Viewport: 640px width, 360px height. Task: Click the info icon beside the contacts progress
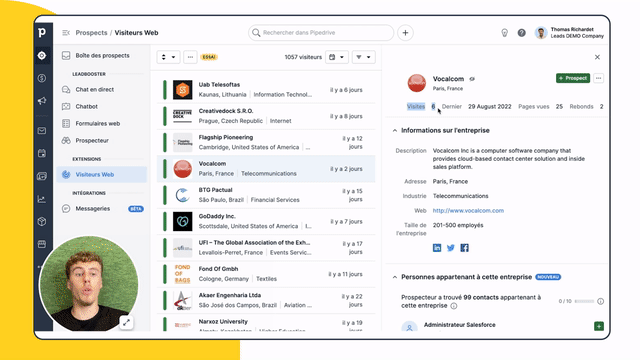pyautogui.click(x=600, y=301)
